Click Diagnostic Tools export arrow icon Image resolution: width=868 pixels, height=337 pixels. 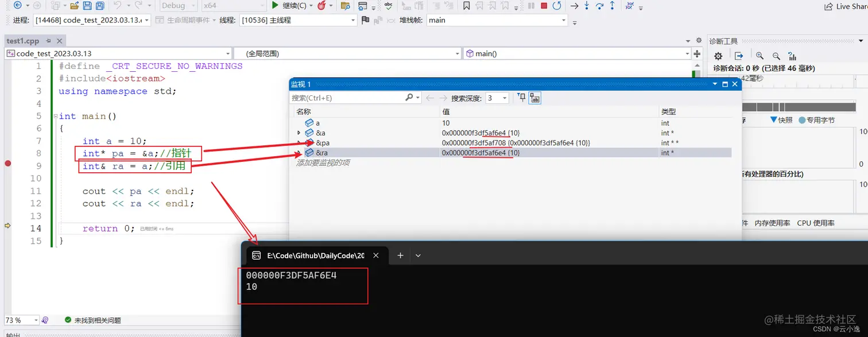[x=739, y=56]
